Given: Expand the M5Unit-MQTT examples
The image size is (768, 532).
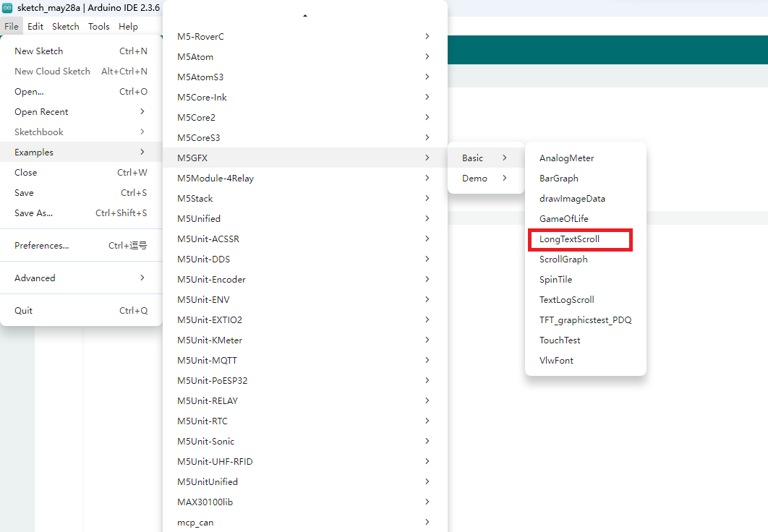Looking at the screenshot, I should tap(304, 360).
